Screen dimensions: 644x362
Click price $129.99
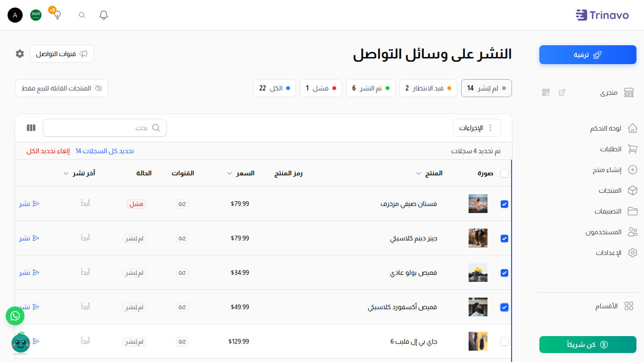[239, 341]
